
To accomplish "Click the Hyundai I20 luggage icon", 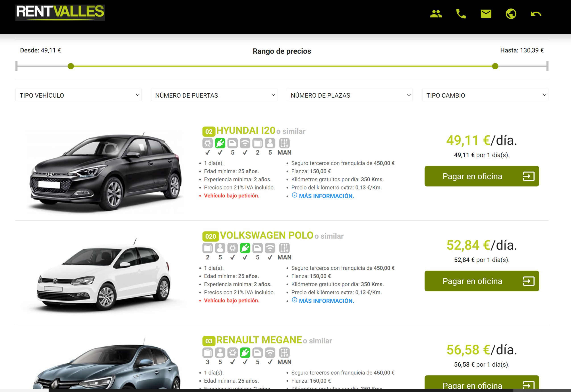I will coord(258,143).
